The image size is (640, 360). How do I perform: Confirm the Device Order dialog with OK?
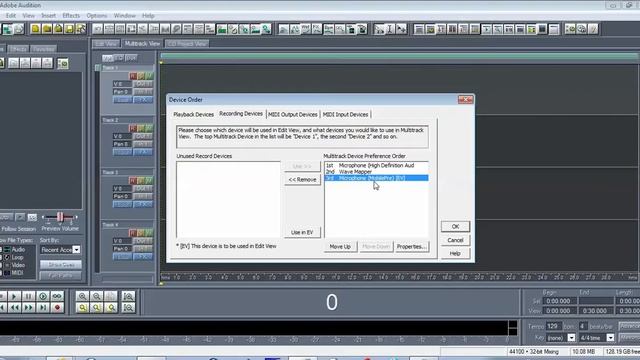(455, 227)
